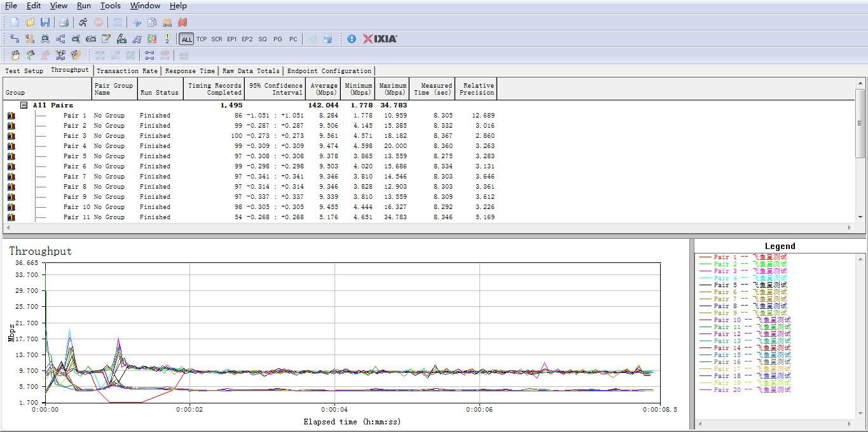The image size is (868, 432).
Task: Toggle the SCR filter button
Action: 217,39
